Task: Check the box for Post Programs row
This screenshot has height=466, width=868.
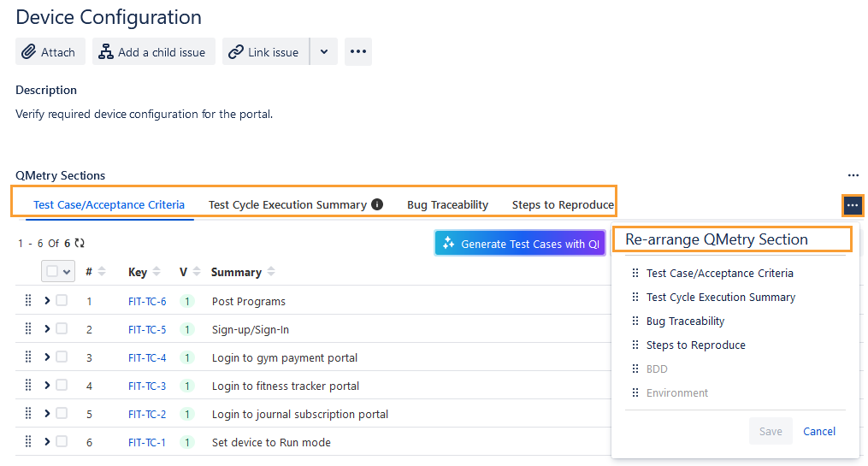Action: (x=62, y=301)
